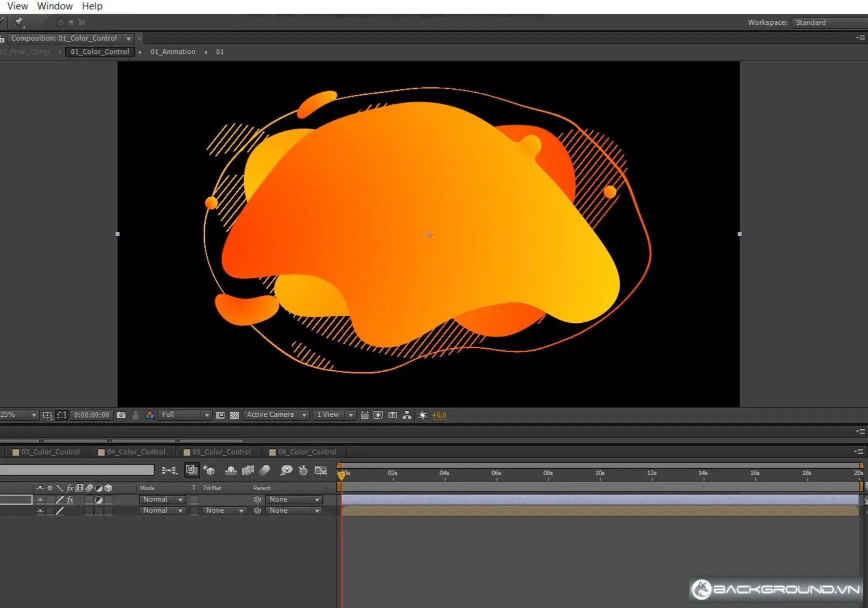This screenshot has width=868, height=608.
Task: Open first layer's Parent None dropdown
Action: [x=293, y=500]
